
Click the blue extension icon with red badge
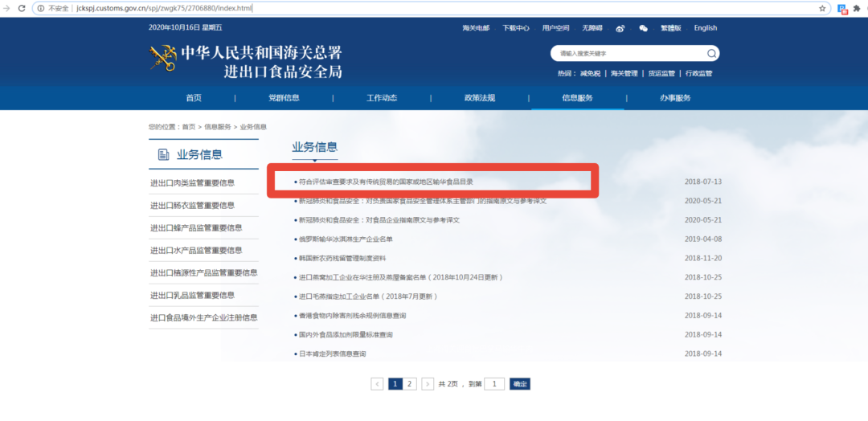842,9
